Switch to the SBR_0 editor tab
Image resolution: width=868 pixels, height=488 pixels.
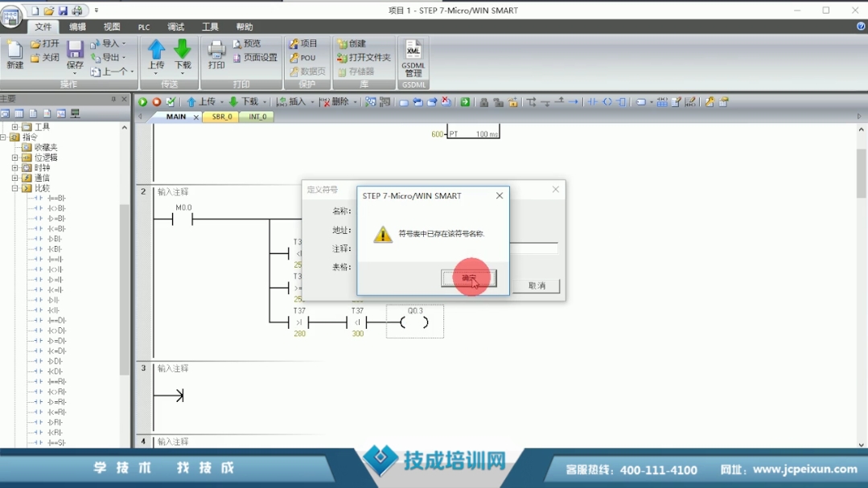click(x=222, y=117)
